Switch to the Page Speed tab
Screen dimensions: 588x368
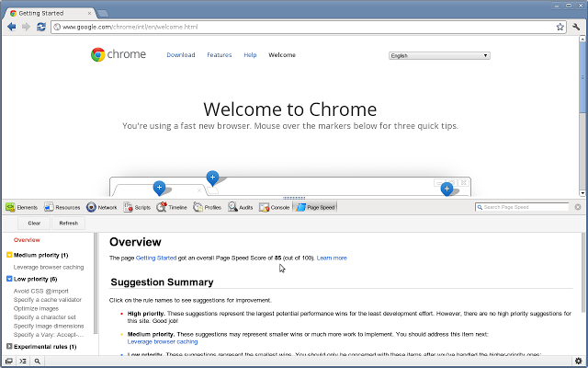315,208
